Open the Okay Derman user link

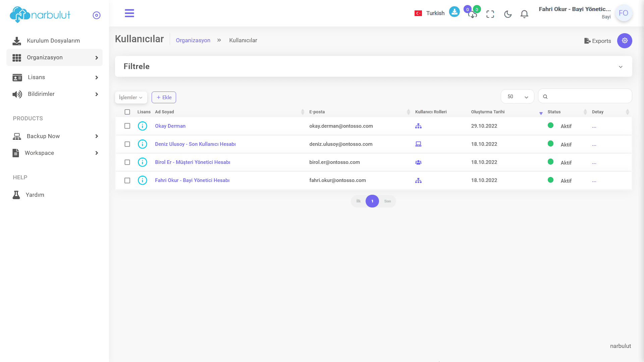170,126
